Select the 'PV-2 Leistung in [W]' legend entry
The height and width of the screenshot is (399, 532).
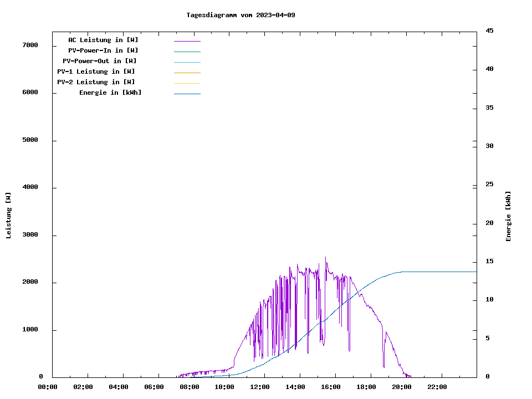(x=96, y=82)
